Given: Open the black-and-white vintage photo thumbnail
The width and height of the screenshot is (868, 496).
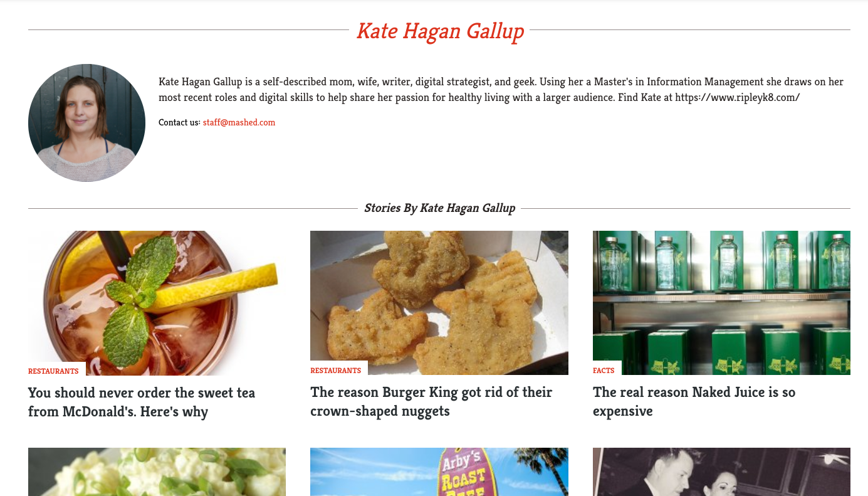Looking at the screenshot, I should [x=721, y=472].
